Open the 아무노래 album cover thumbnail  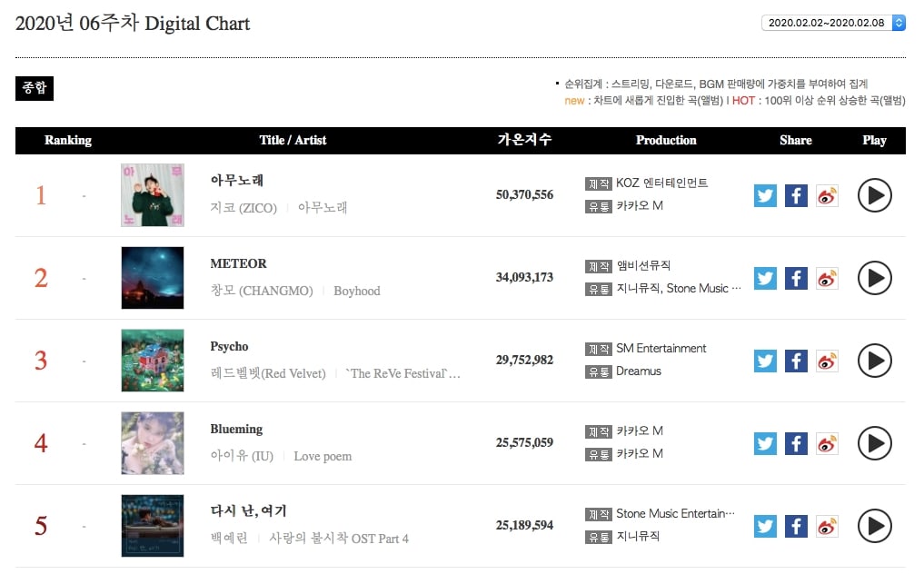(x=153, y=195)
